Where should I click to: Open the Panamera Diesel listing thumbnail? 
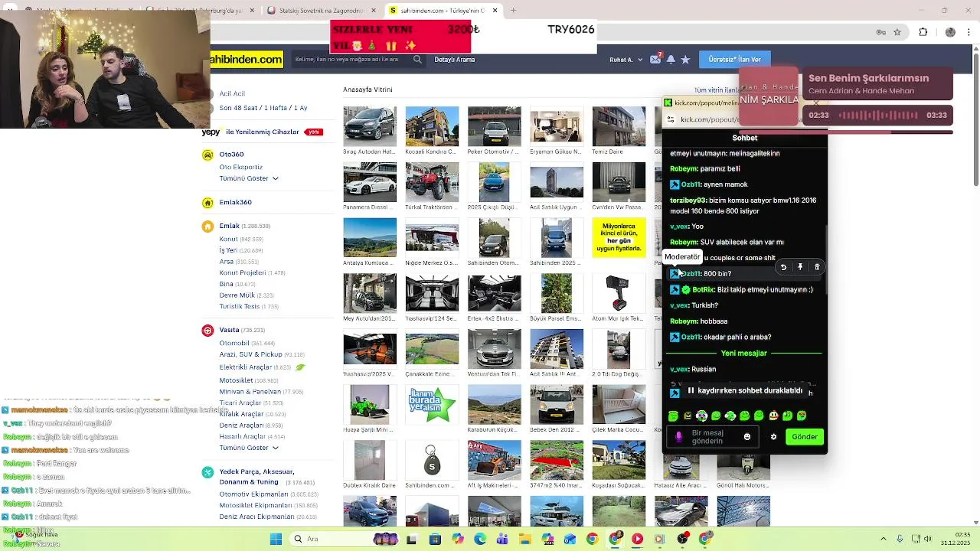tap(370, 181)
